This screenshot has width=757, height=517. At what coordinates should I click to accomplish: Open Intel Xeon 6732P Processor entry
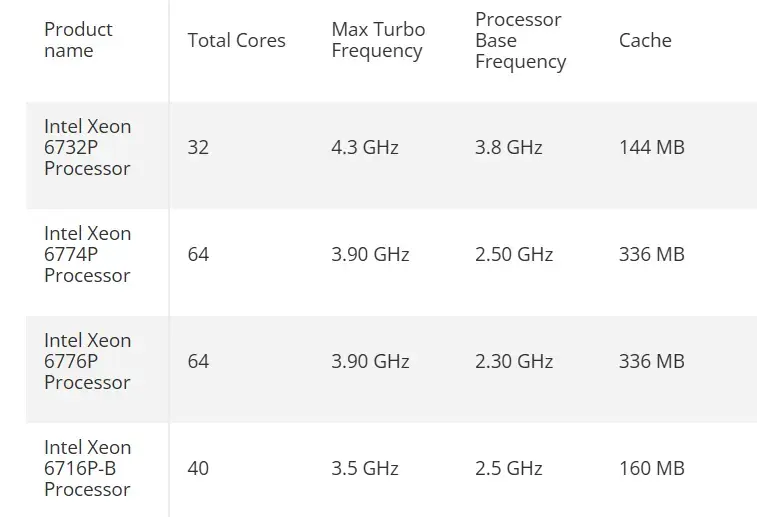[x=87, y=147]
